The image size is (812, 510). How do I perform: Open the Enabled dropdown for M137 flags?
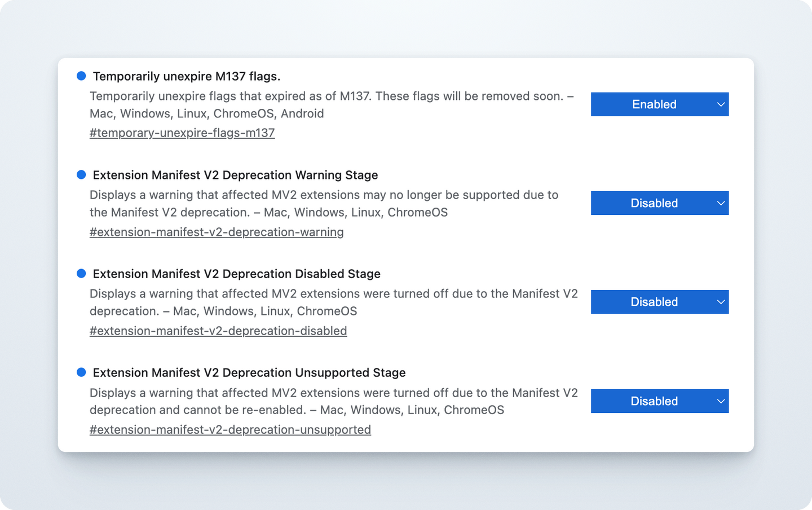[x=660, y=104]
